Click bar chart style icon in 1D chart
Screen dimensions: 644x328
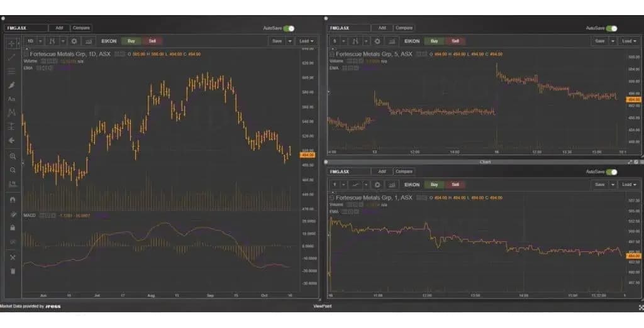coord(52,41)
